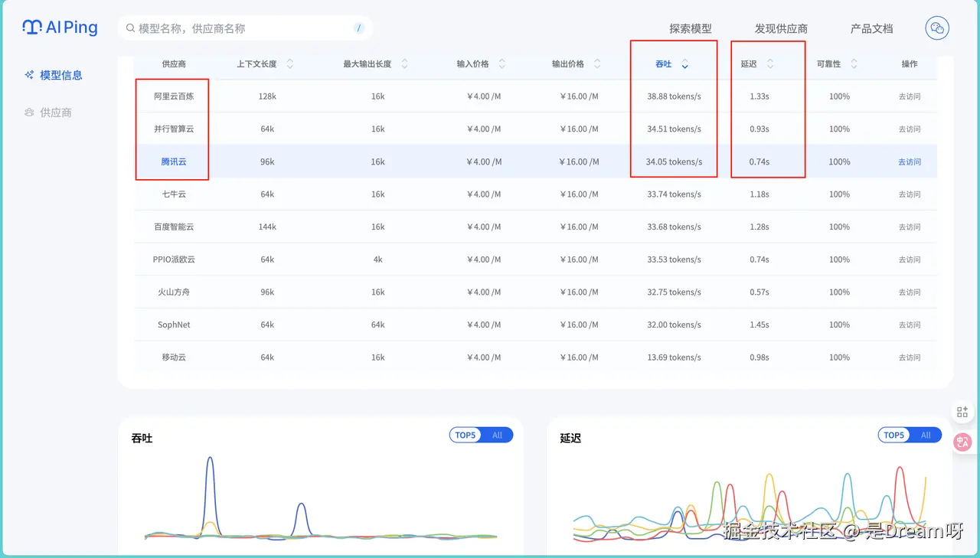Open the WeChat icon in the top bar
This screenshot has height=558, width=980.
[937, 28]
